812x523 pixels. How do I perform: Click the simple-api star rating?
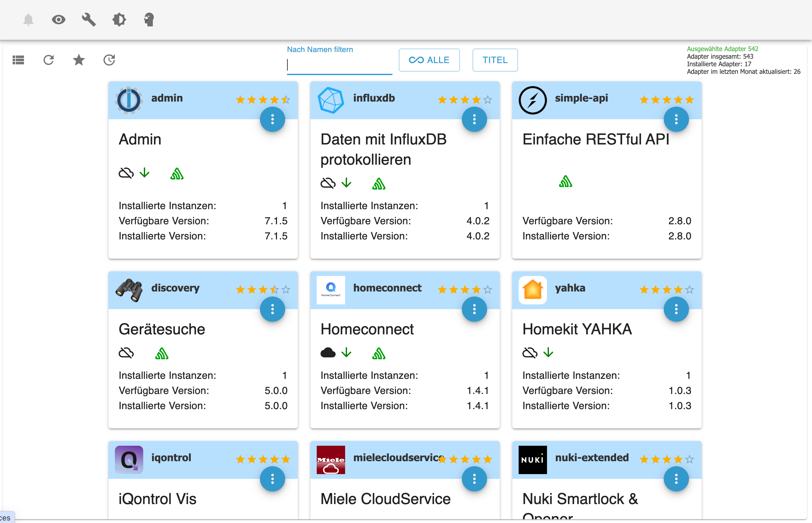[x=666, y=100]
